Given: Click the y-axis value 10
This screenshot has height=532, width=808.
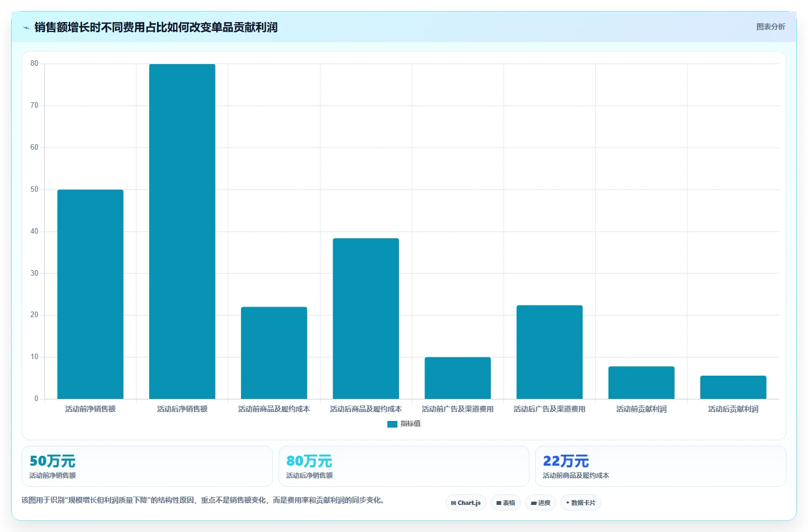Looking at the screenshot, I should coord(34,357).
